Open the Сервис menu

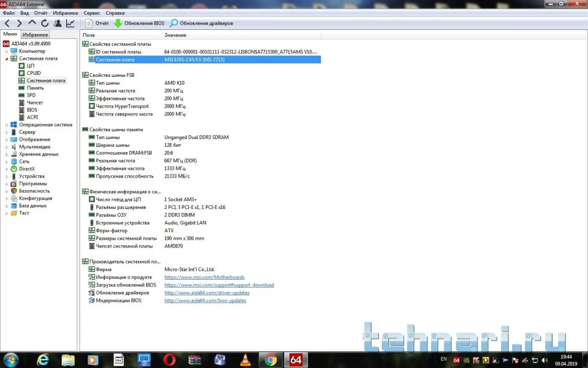[92, 13]
